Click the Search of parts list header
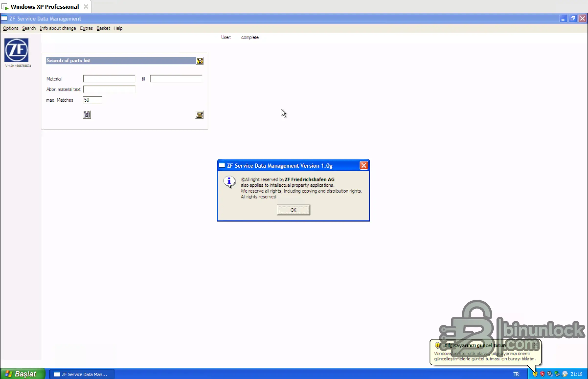 pos(121,61)
